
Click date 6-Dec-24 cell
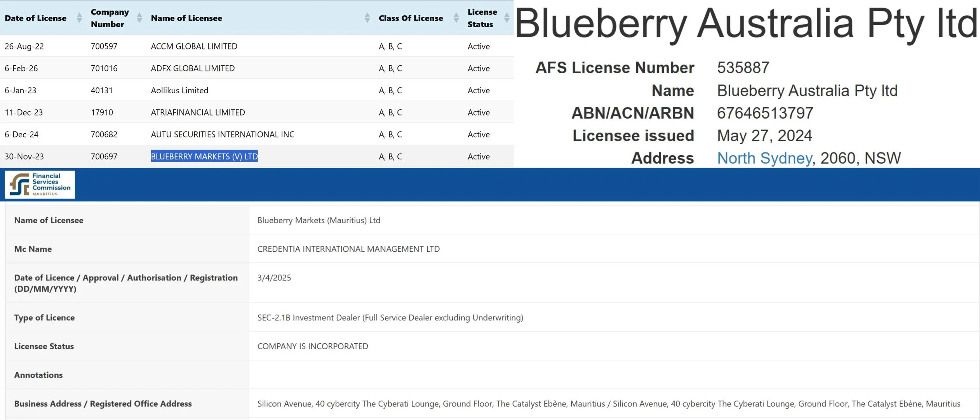[22, 135]
